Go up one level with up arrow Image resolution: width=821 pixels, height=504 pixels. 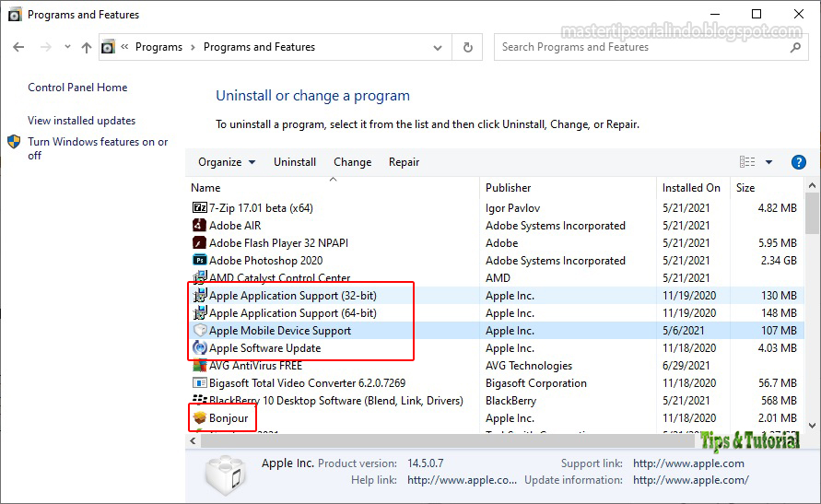click(87, 48)
